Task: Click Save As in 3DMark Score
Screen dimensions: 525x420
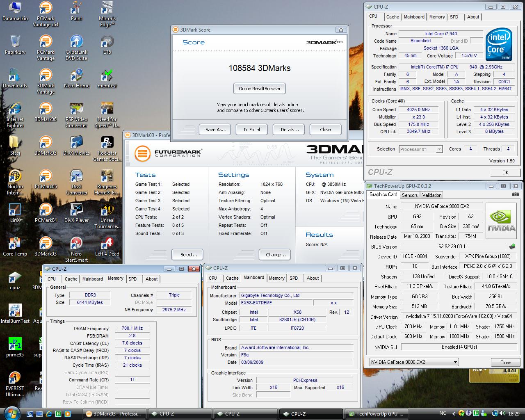Action: point(216,130)
